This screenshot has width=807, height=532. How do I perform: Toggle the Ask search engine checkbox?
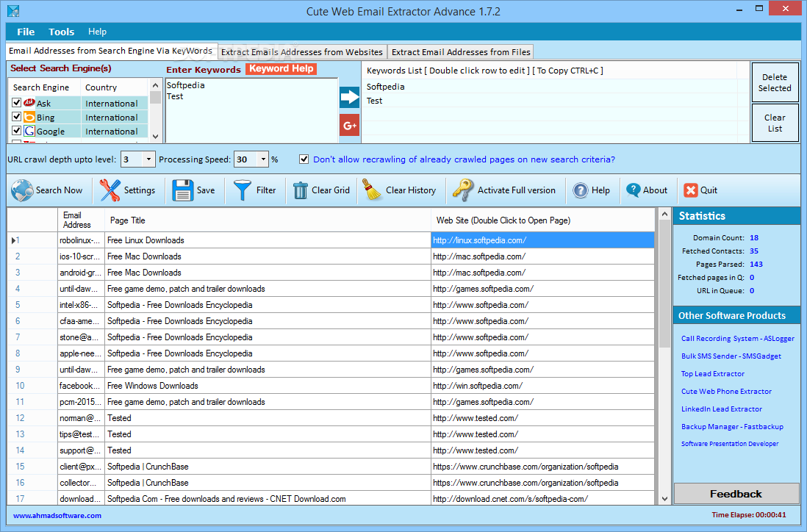16,103
